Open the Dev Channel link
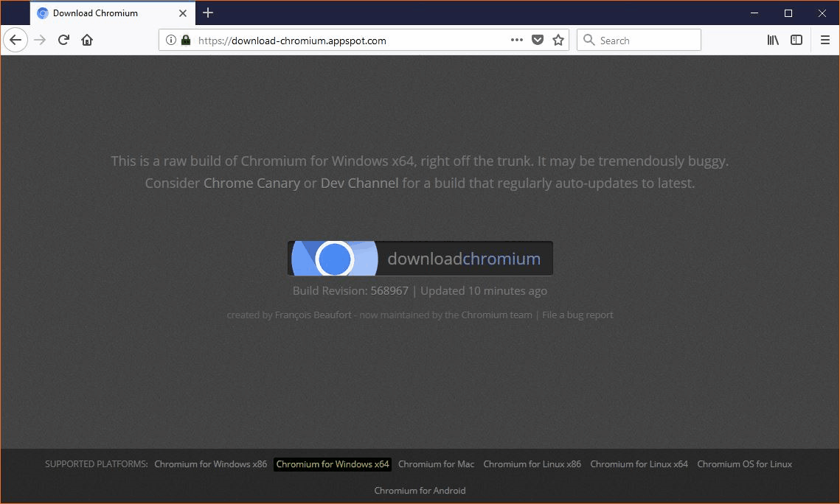The width and height of the screenshot is (840, 504). coord(359,183)
